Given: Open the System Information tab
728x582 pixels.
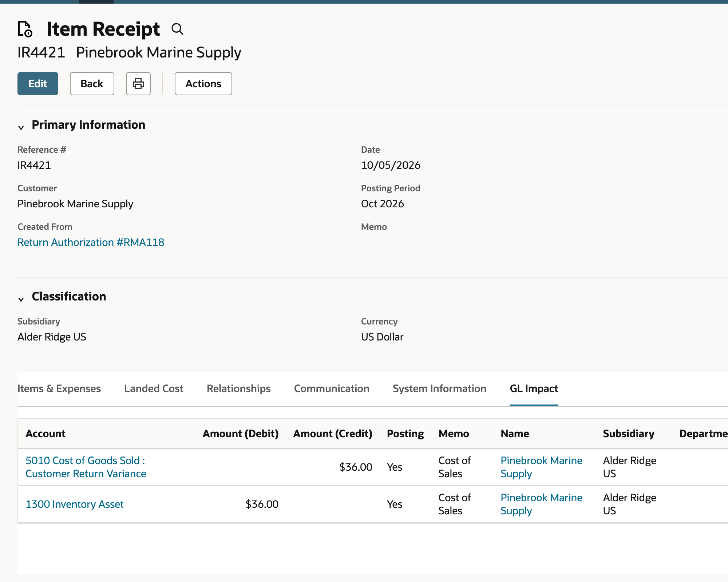Looking at the screenshot, I should [x=439, y=388].
